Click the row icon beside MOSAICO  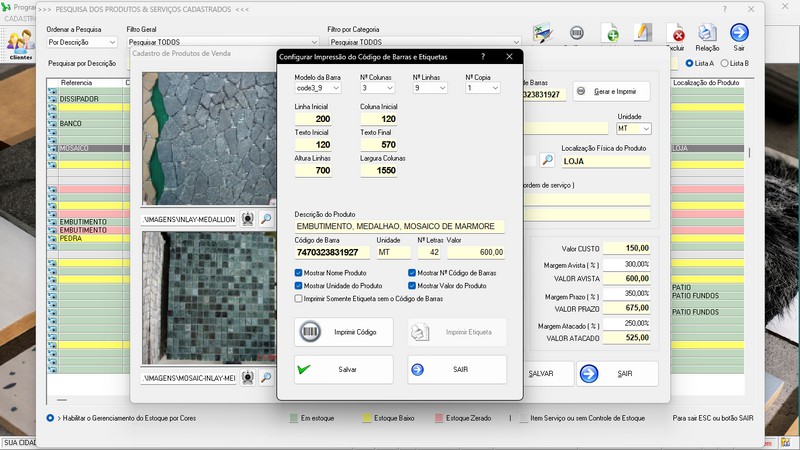(x=52, y=148)
